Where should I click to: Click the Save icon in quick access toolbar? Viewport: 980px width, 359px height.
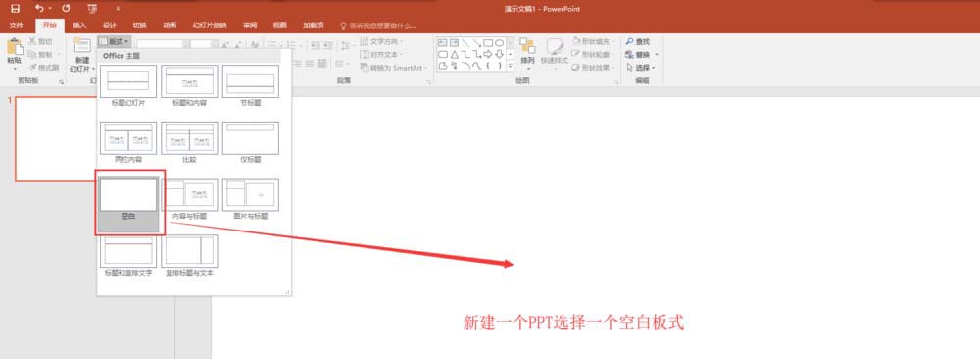pos(15,9)
